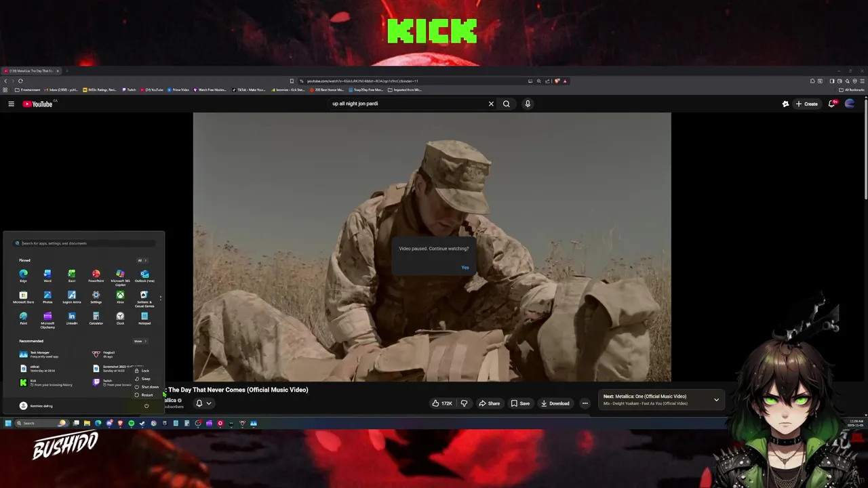Click the YouTube voice search microphone
The width and height of the screenshot is (868, 488).
click(x=528, y=104)
